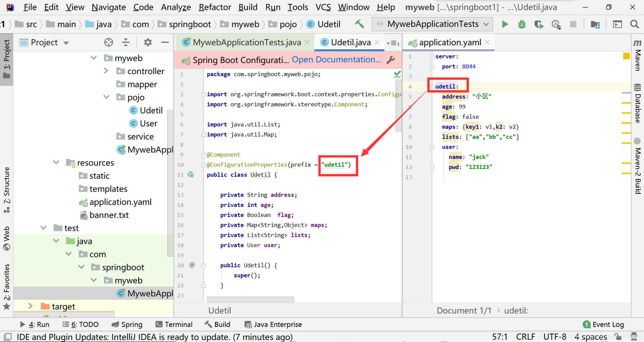This screenshot has width=644, height=342.
Task: Open the Spring tool window
Action: point(127,324)
